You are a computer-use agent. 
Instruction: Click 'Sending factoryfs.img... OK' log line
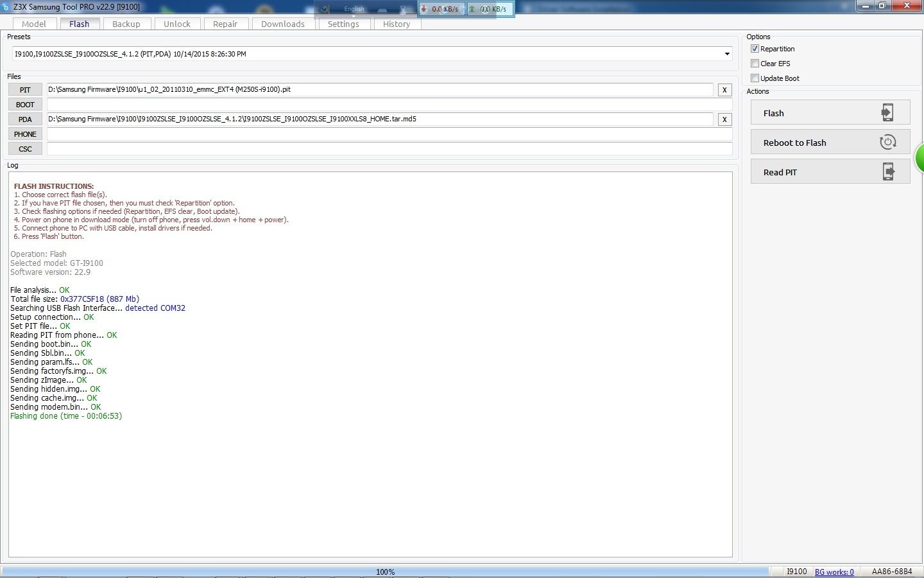coord(58,371)
